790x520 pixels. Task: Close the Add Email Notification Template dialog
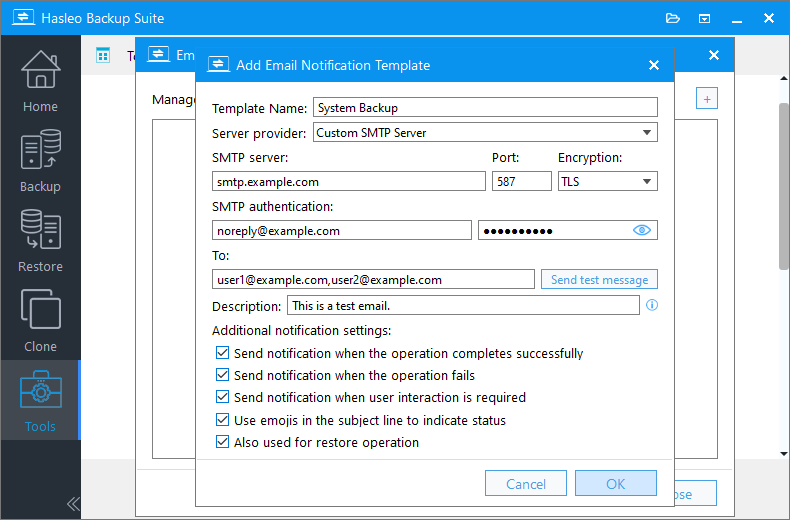click(x=654, y=65)
